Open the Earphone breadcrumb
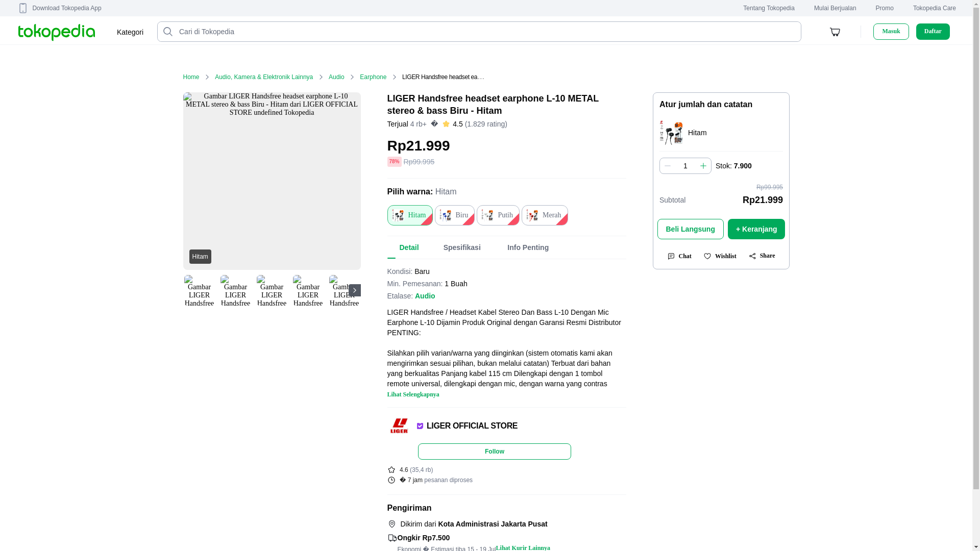Image resolution: width=980 pixels, height=551 pixels. point(373,77)
